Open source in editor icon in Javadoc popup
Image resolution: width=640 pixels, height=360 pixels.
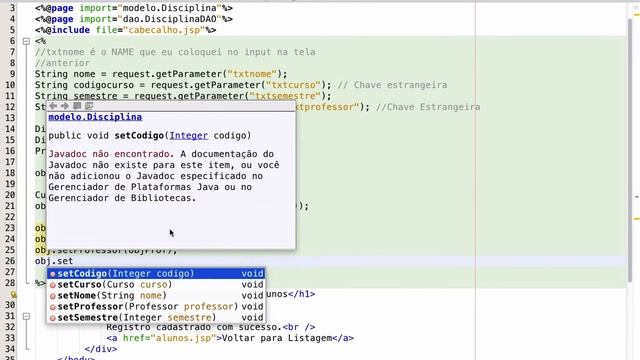(89, 106)
